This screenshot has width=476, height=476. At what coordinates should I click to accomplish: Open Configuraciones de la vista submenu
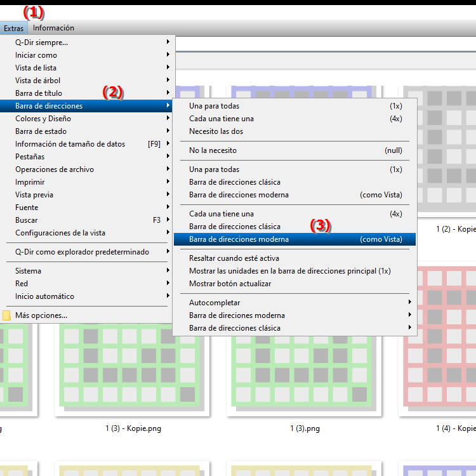click(87, 233)
